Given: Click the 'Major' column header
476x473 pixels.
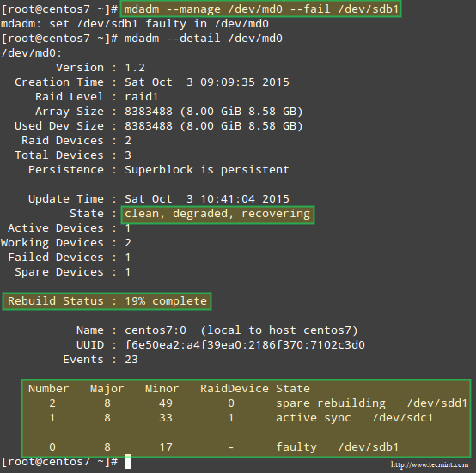Looking at the screenshot, I should [107, 389].
